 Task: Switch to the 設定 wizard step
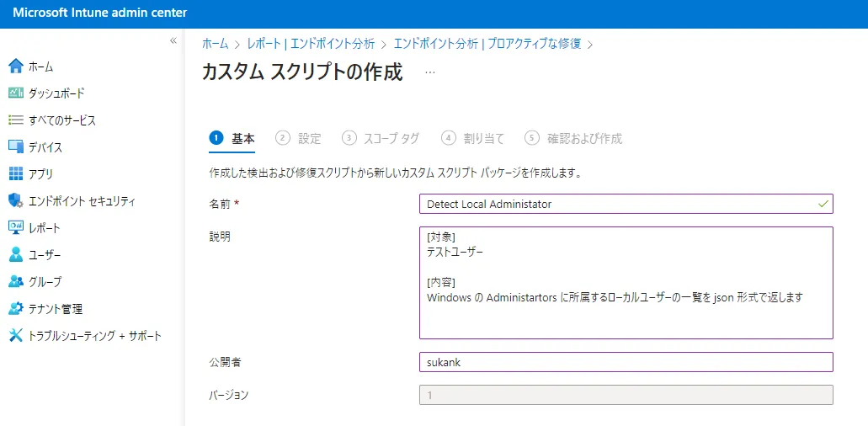pos(299,138)
